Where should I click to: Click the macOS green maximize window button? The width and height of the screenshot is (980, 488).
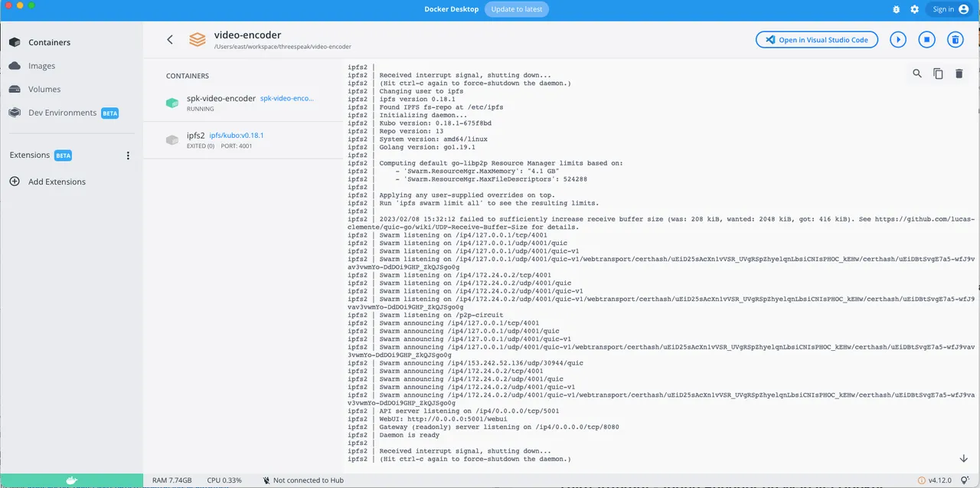[32, 5]
